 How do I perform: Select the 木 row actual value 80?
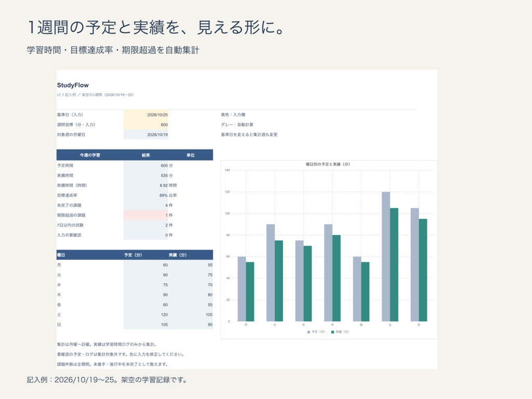point(191,295)
